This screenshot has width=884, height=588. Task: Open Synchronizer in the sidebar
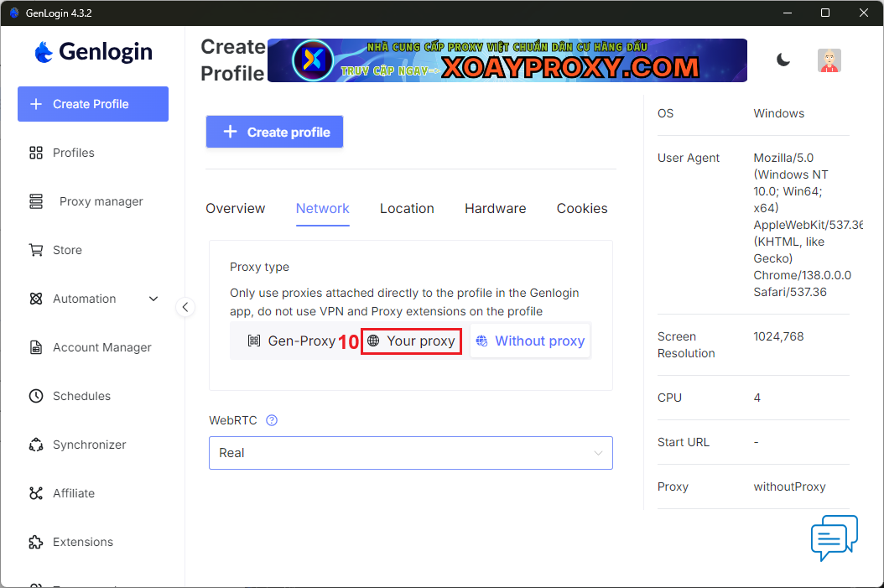(x=89, y=445)
